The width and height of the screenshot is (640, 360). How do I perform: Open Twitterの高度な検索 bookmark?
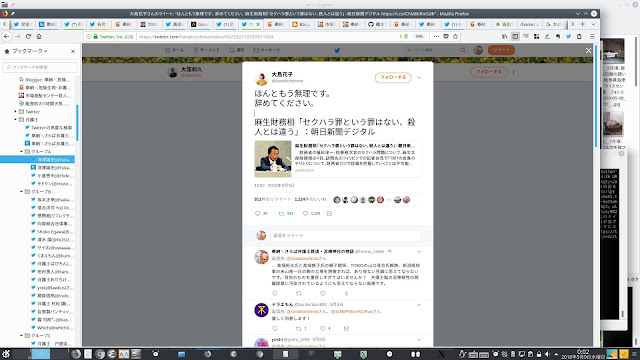coord(49,128)
